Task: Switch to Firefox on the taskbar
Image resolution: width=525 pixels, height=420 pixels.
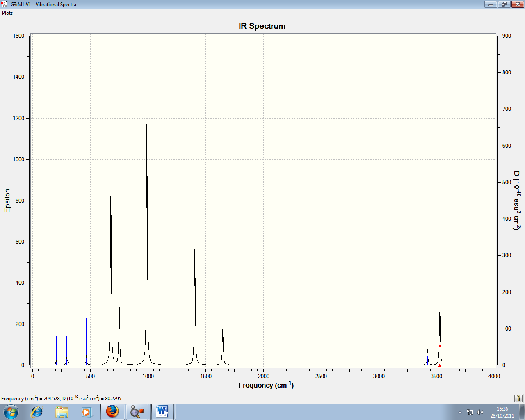Action: click(x=112, y=411)
